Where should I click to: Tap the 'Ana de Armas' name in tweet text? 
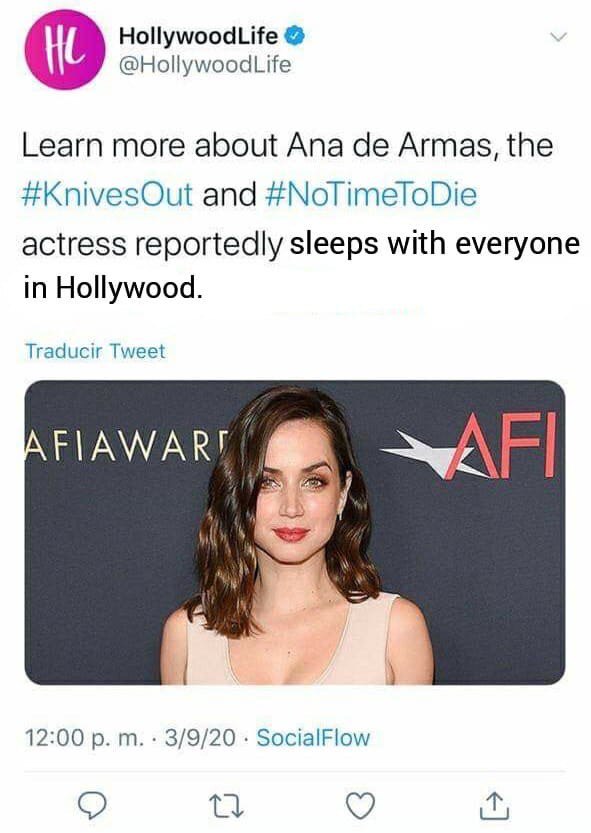[x=392, y=145]
